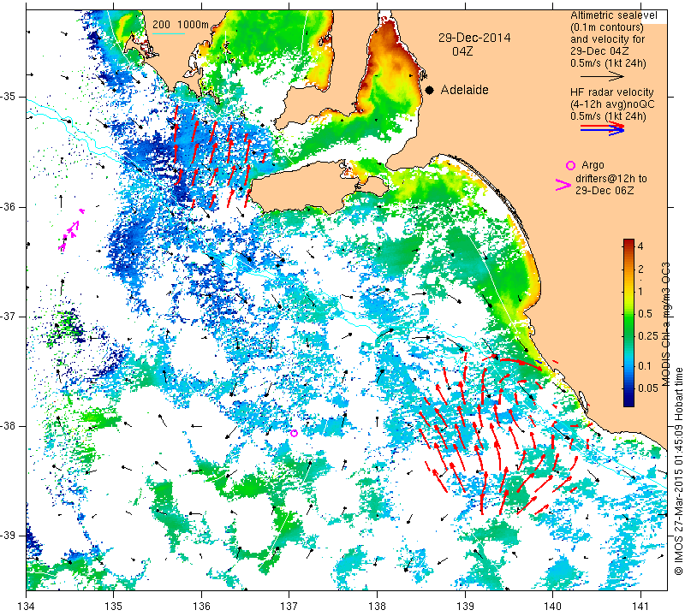Click the '-38' latitude axis label
The image size is (685, 616).
pos(9,426)
